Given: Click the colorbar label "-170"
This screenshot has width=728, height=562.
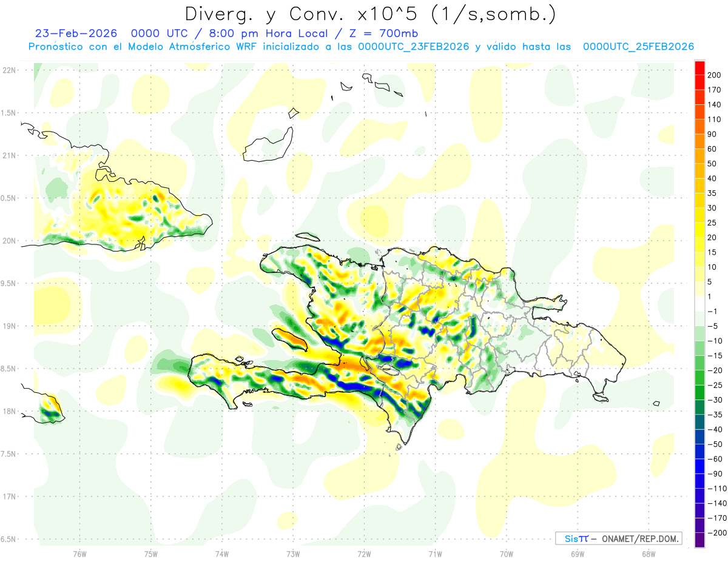Looking at the screenshot, I should pyautogui.click(x=717, y=518).
